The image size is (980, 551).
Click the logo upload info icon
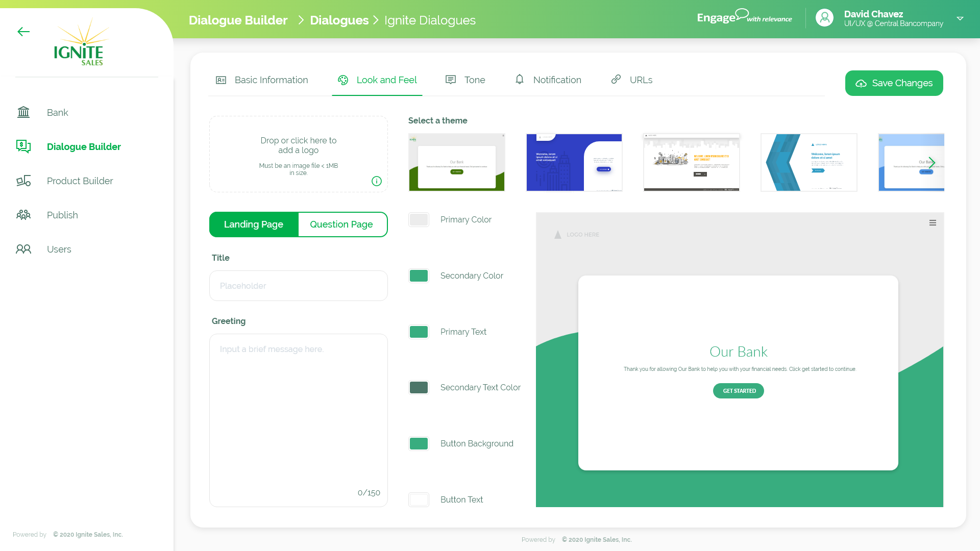pos(377,181)
